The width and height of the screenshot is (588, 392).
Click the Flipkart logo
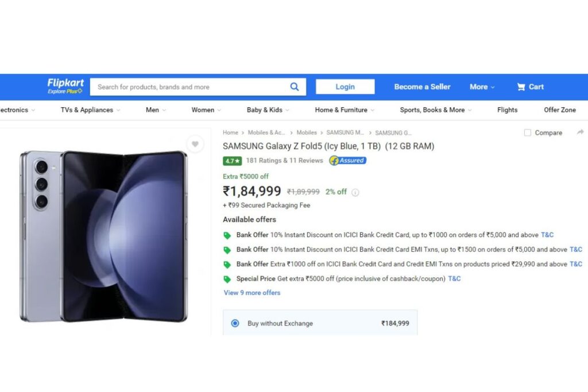coord(65,83)
